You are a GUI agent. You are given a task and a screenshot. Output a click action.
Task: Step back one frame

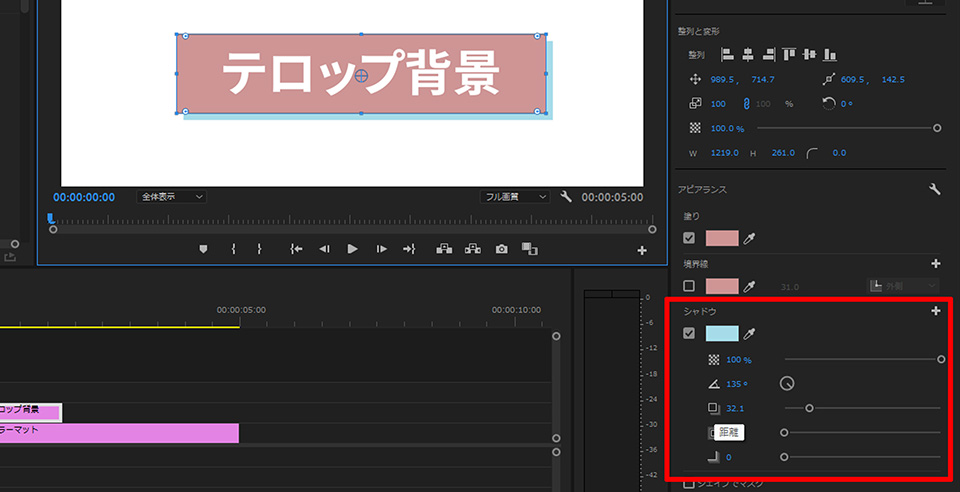click(324, 249)
